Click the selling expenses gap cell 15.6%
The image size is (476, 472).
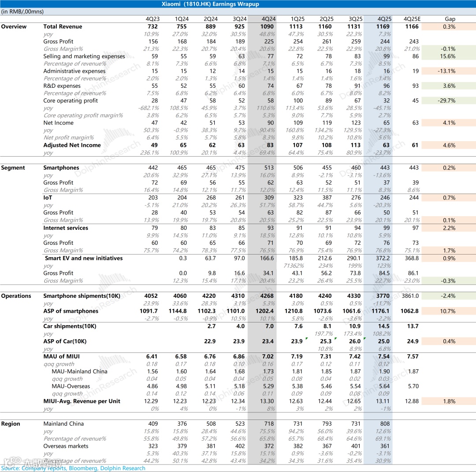tap(449, 56)
